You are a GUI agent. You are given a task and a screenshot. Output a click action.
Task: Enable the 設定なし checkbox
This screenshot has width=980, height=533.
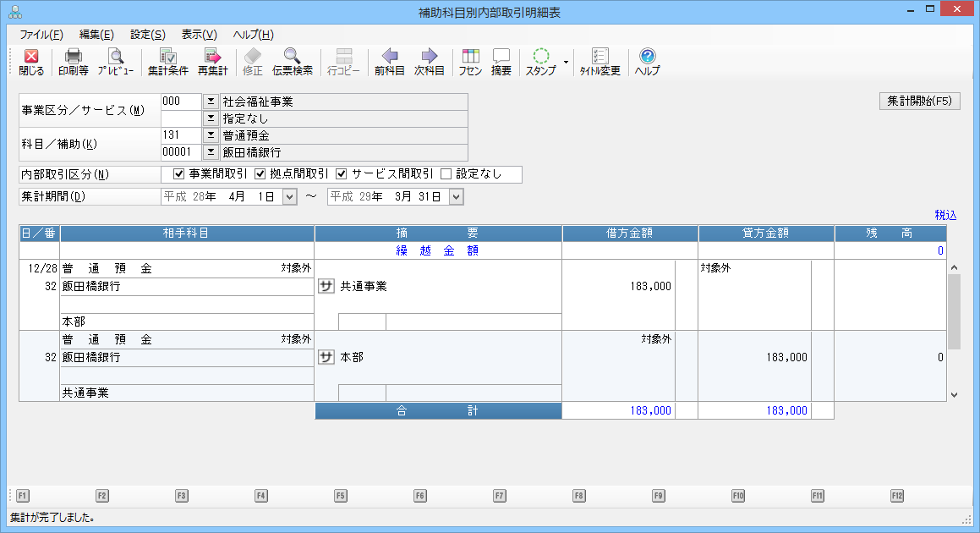click(446, 174)
